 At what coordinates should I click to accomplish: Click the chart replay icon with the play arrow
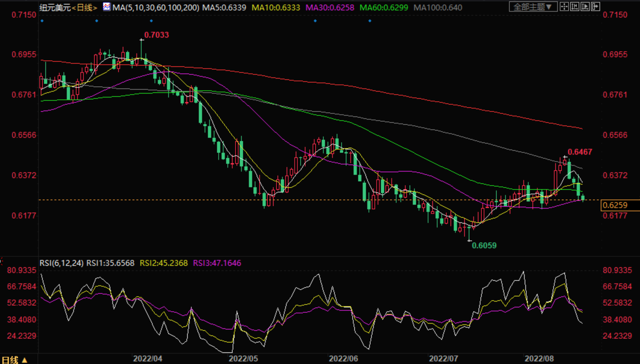coord(585,6)
